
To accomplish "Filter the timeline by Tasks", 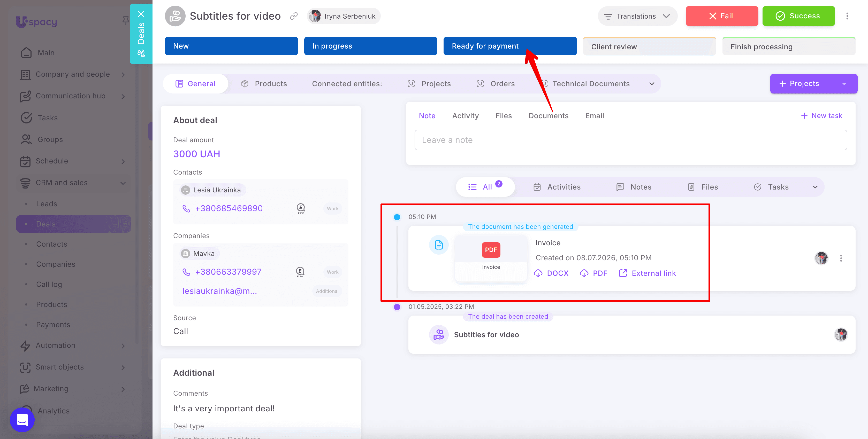I will (x=771, y=187).
